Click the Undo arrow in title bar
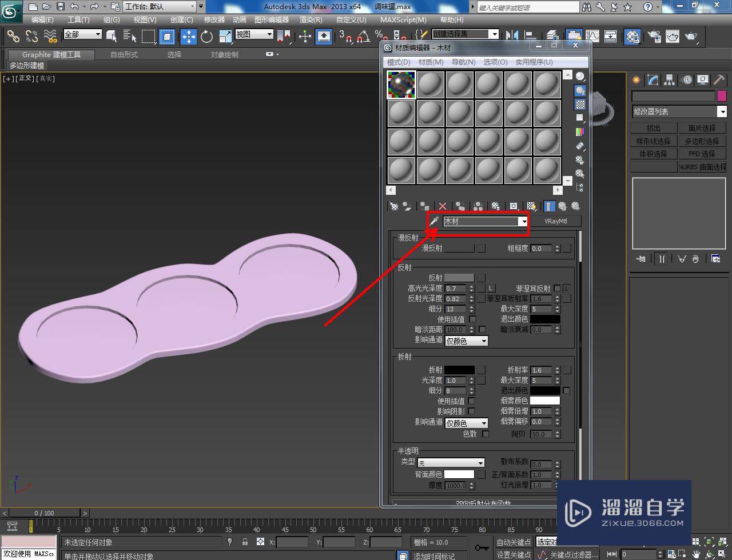This screenshot has height=560, width=732. point(75,7)
